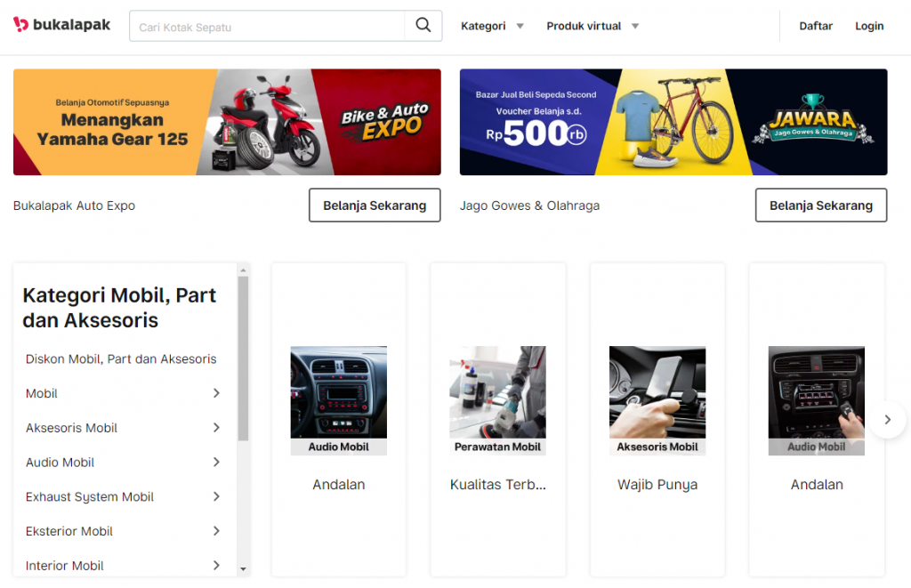The image size is (911, 588).
Task: Open the Bukalapak logo homepage link
Action: (x=61, y=24)
